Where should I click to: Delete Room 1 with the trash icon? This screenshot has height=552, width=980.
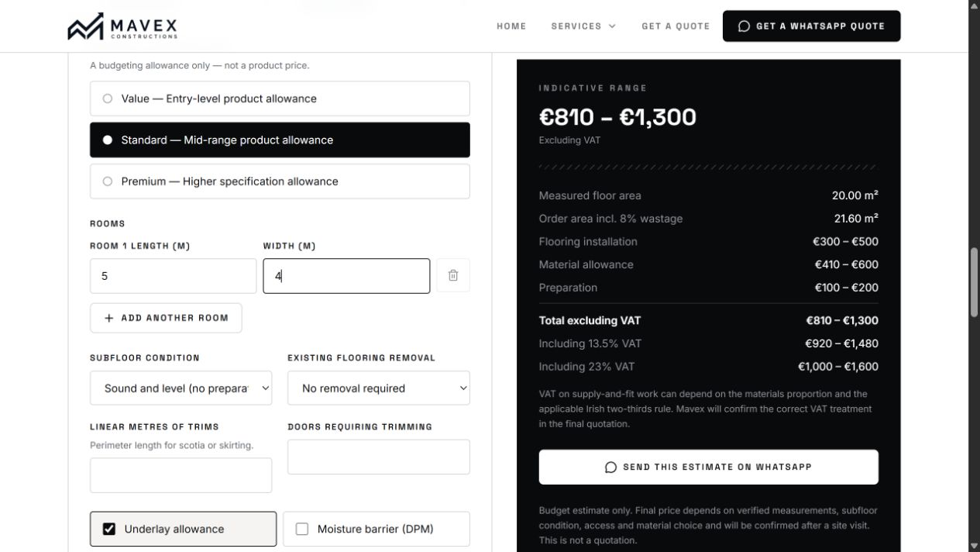[453, 275]
